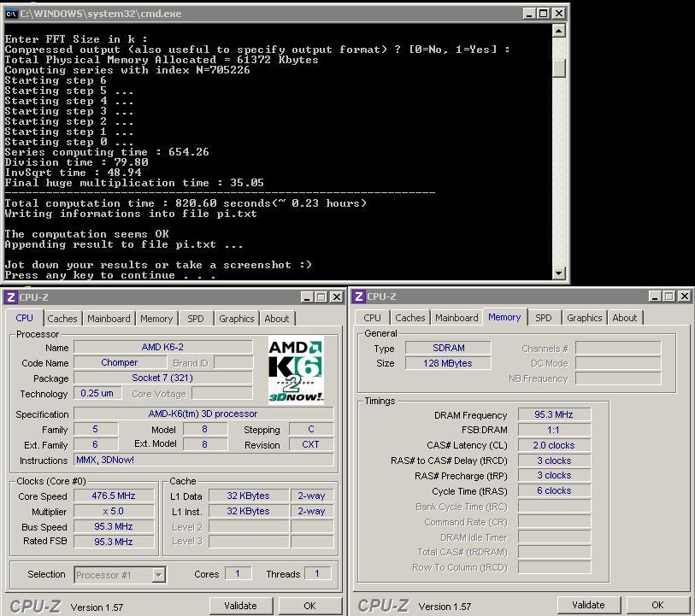
Task: Open Mainboard tab in right CPU-Z window
Action: tap(456, 318)
